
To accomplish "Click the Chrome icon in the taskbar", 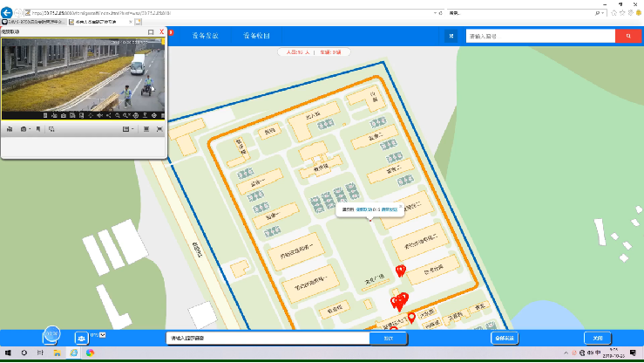I will pos(90,353).
